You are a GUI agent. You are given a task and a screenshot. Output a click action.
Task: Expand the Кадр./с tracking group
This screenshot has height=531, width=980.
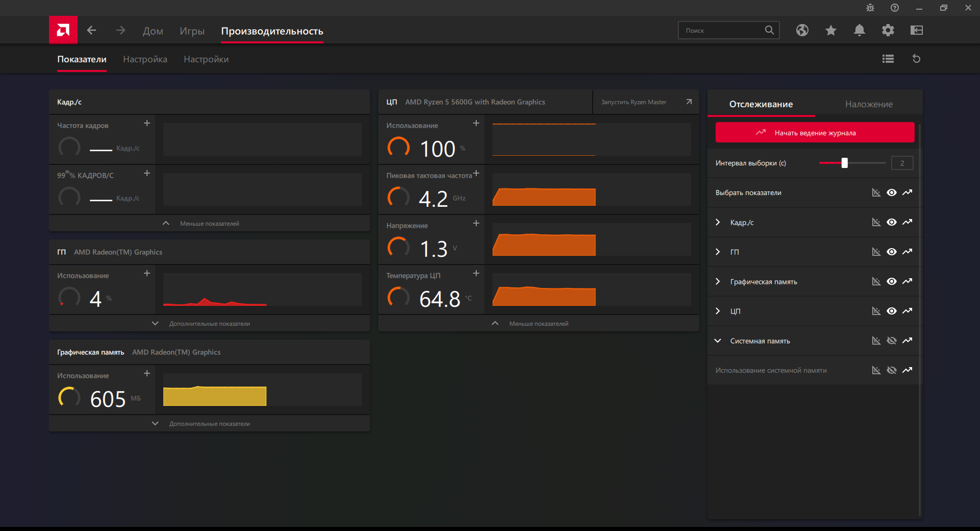point(718,222)
